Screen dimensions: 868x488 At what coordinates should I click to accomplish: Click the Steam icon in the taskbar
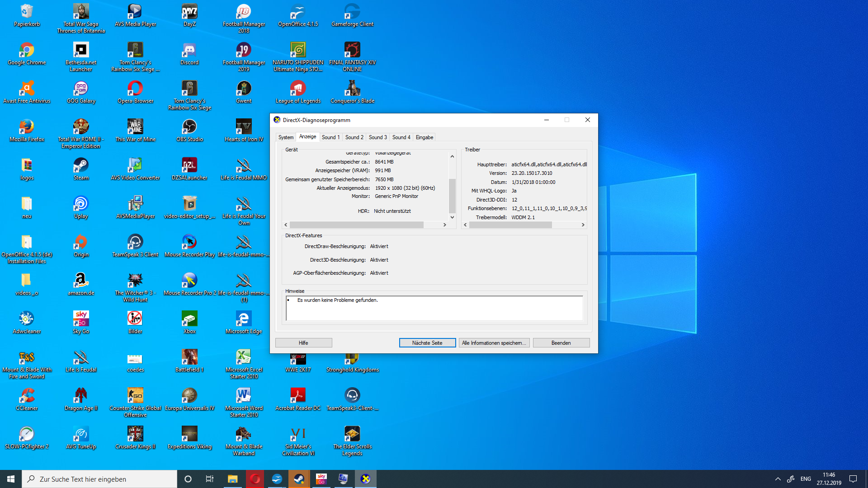click(299, 479)
